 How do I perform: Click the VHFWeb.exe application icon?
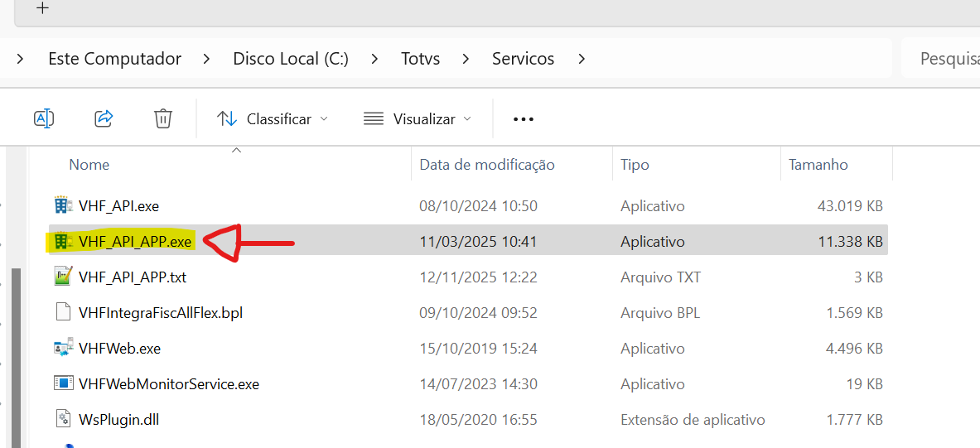point(63,349)
